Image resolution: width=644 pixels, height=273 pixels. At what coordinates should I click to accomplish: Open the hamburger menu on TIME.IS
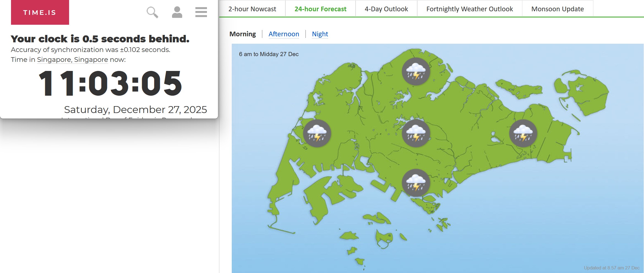coord(201,12)
